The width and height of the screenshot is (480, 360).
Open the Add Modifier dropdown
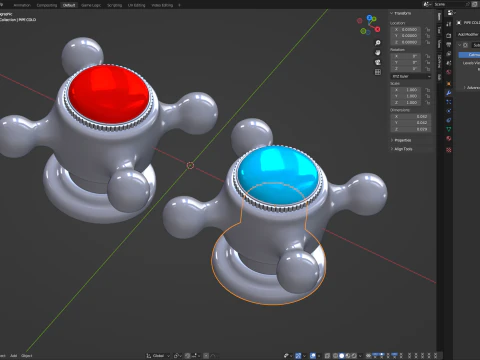468,34
